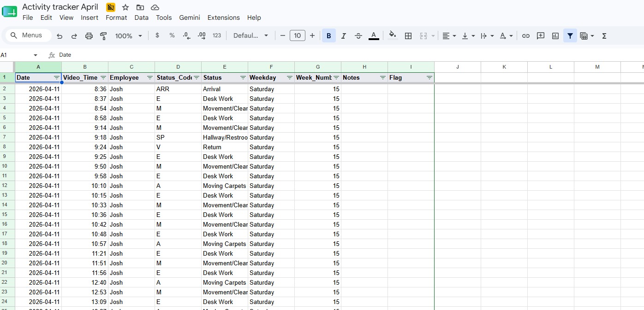The width and height of the screenshot is (644, 310).
Task: Open the Borders tool
Action: (x=408, y=35)
